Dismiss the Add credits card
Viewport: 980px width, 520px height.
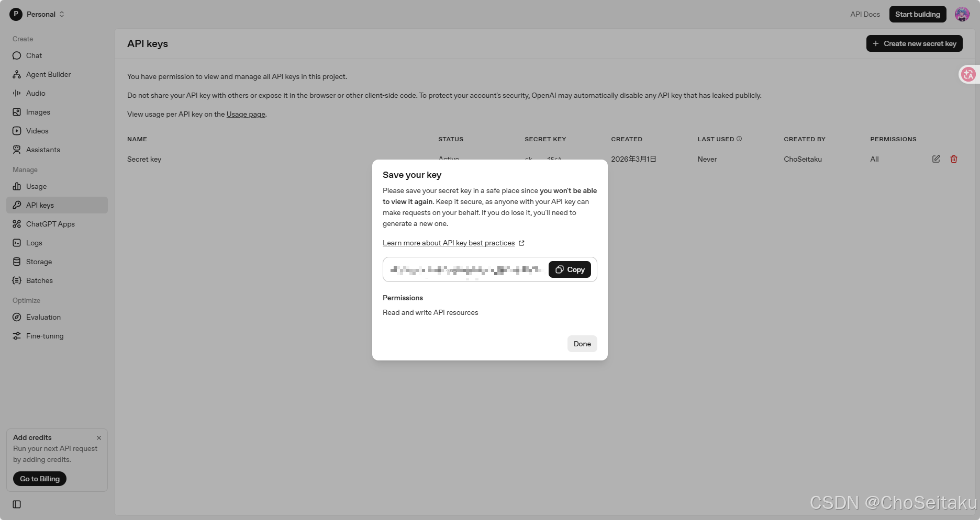[x=99, y=438]
